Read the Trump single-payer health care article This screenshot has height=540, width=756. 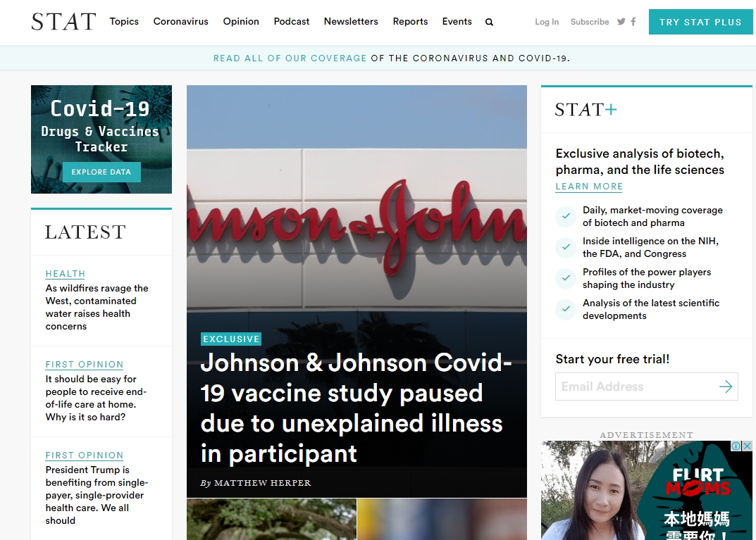pos(97,495)
